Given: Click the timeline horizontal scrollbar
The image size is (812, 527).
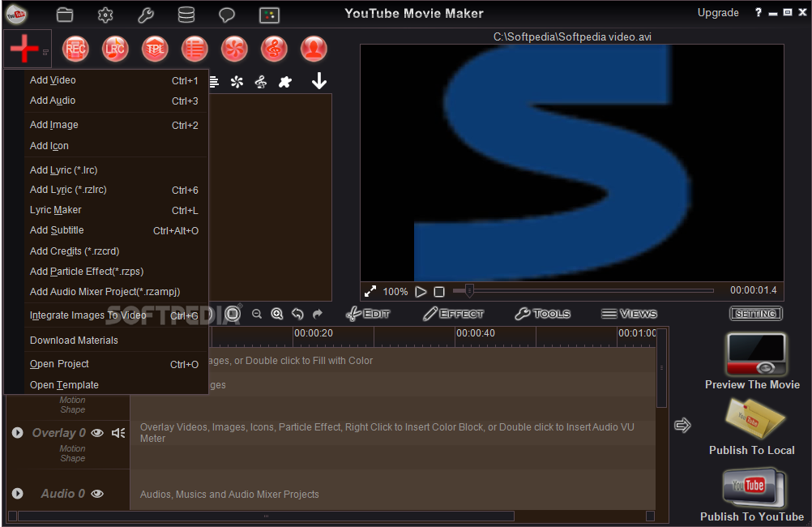Looking at the screenshot, I should click(266, 516).
